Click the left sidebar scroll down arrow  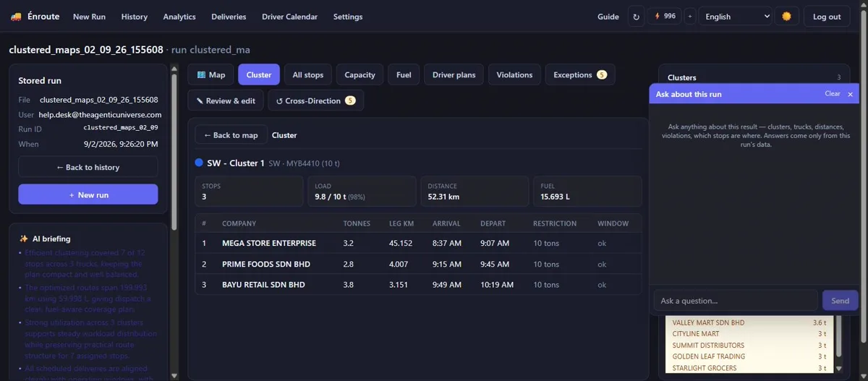point(174,375)
